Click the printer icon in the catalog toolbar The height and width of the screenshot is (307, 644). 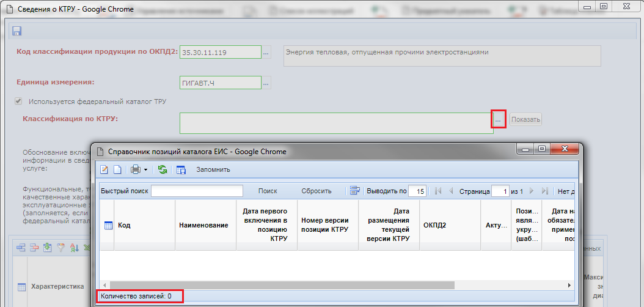[134, 169]
